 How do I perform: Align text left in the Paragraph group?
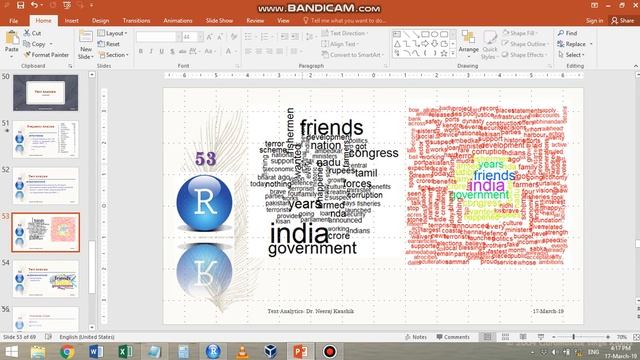(248, 51)
